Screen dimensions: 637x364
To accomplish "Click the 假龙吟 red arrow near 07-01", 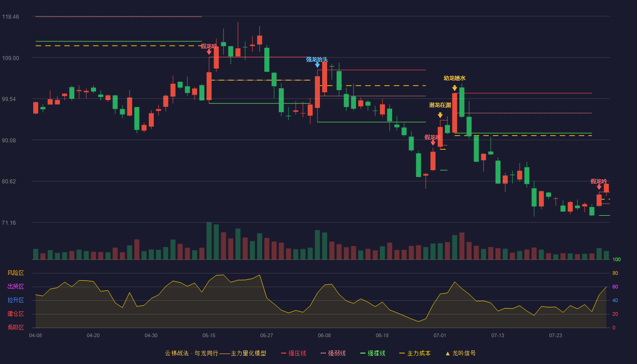I will tap(433, 143).
